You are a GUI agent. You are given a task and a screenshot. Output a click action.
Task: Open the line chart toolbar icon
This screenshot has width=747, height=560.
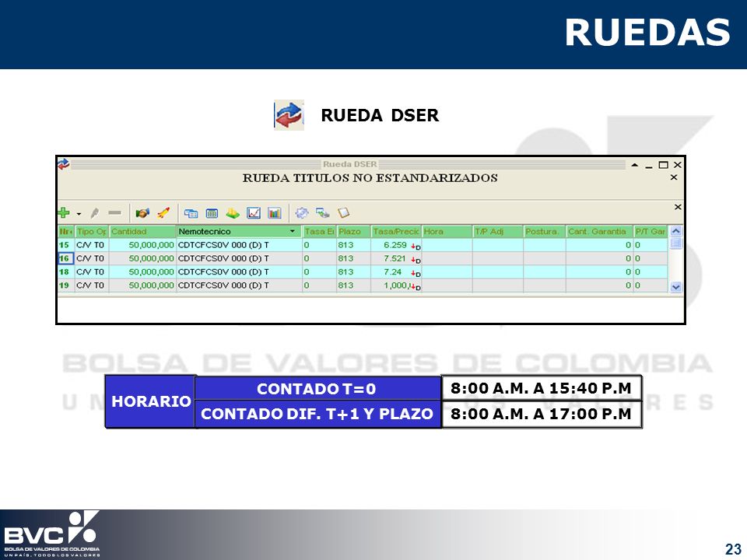[x=254, y=213]
